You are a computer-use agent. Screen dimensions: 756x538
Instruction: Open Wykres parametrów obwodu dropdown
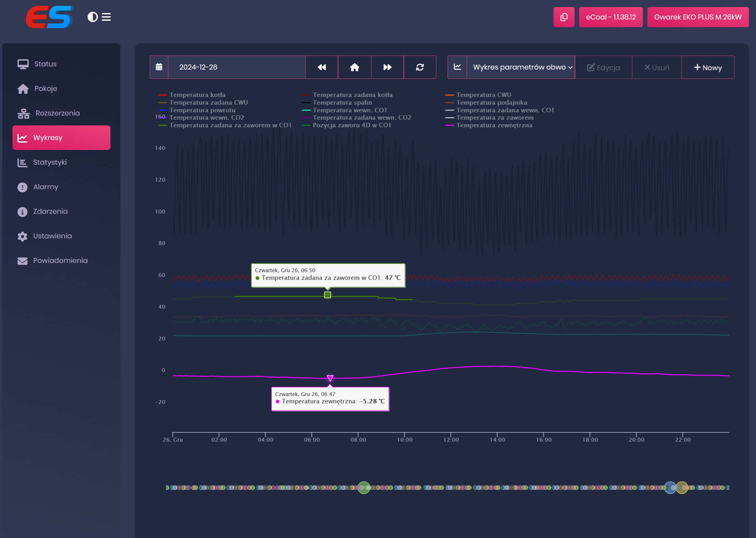[521, 67]
